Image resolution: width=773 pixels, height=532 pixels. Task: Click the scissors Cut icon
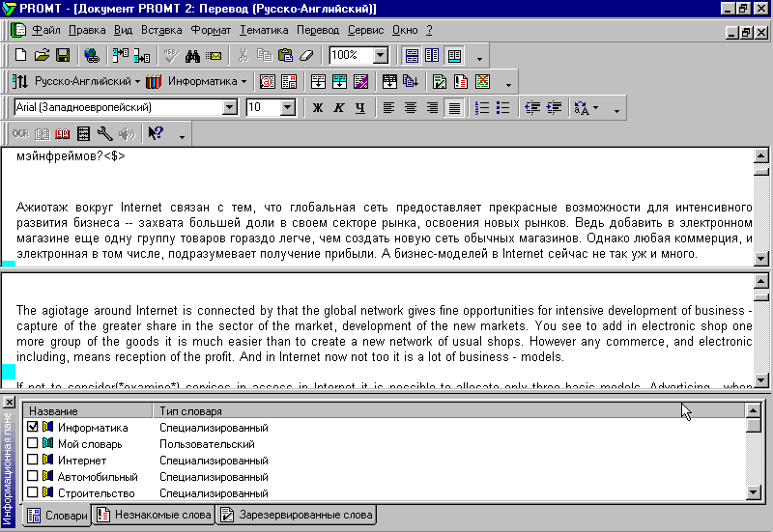tap(243, 56)
